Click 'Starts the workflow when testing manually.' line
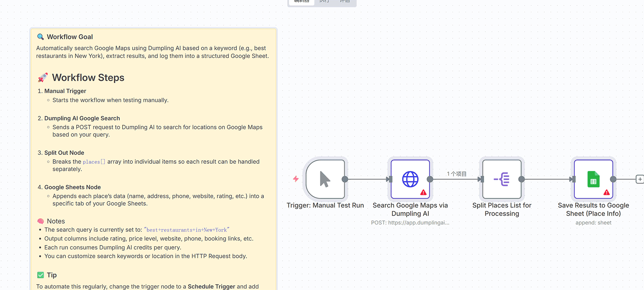Image resolution: width=644 pixels, height=290 pixels. coord(110,100)
